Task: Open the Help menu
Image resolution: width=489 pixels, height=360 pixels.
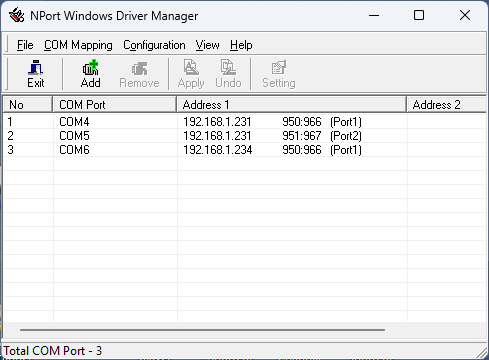Action: pyautogui.click(x=241, y=45)
